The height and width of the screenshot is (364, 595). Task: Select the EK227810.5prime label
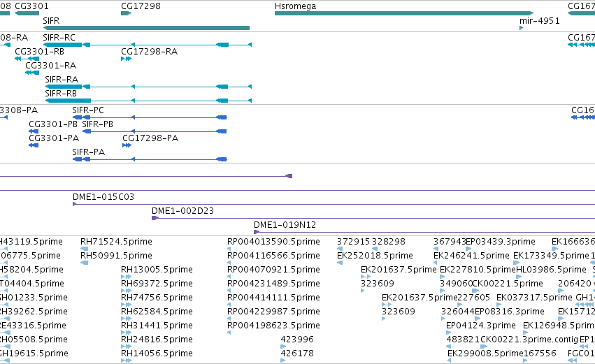click(x=478, y=270)
